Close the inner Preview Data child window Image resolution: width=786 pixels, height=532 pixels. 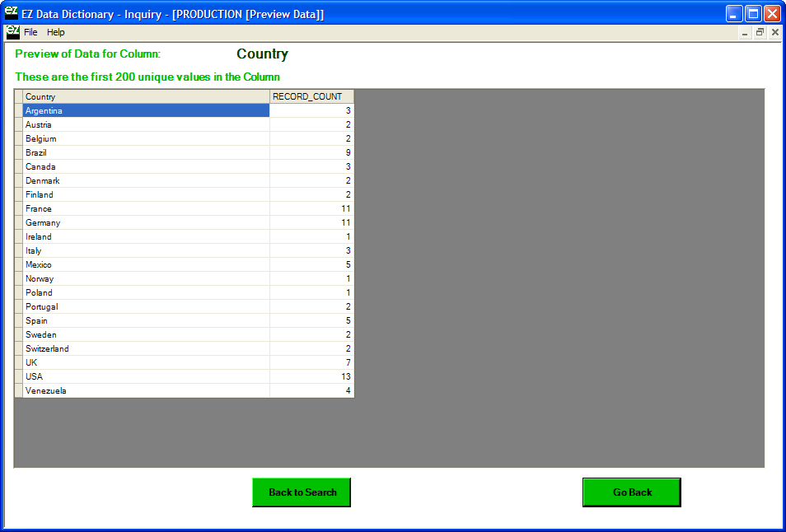(774, 33)
